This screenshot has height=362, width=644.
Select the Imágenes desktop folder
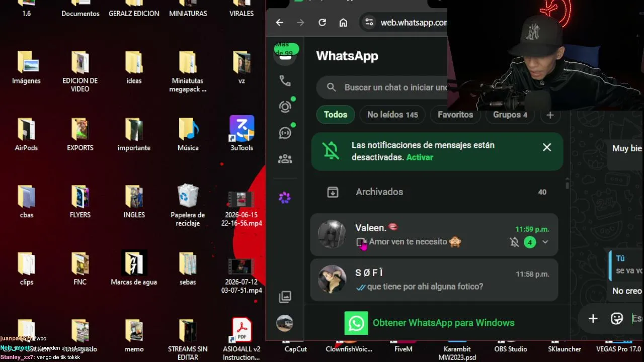coord(27,68)
